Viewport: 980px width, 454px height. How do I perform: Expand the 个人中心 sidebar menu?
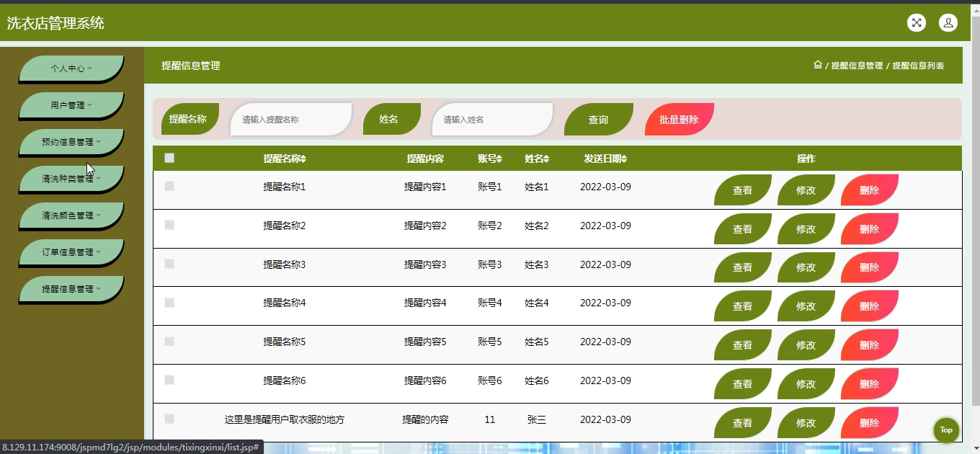pos(71,68)
